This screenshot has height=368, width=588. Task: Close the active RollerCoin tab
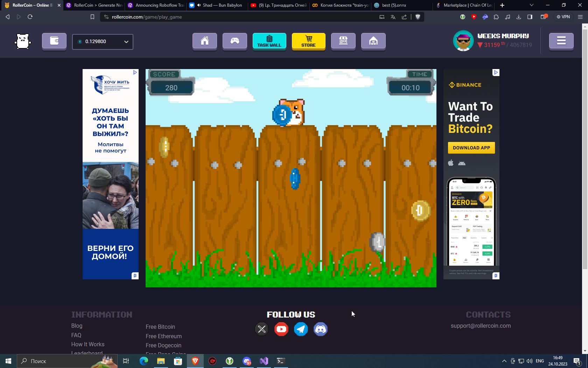click(x=59, y=5)
